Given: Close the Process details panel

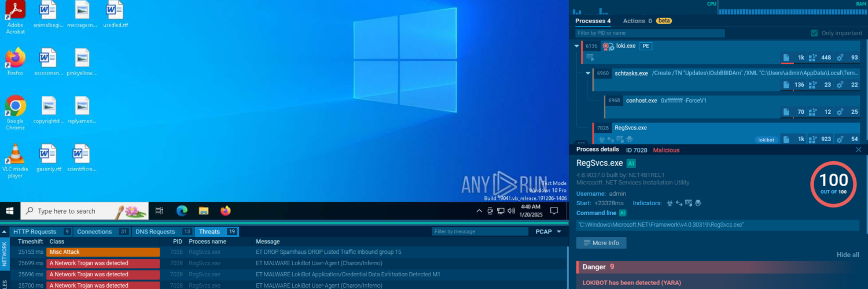Looking at the screenshot, I should point(858,150).
